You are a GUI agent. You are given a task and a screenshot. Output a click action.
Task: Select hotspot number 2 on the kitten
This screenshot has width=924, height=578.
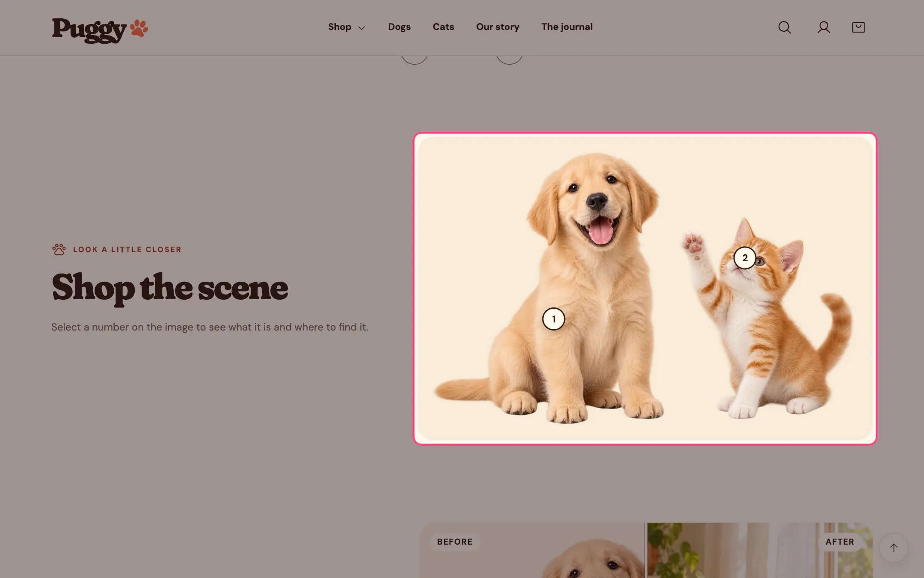[745, 258]
